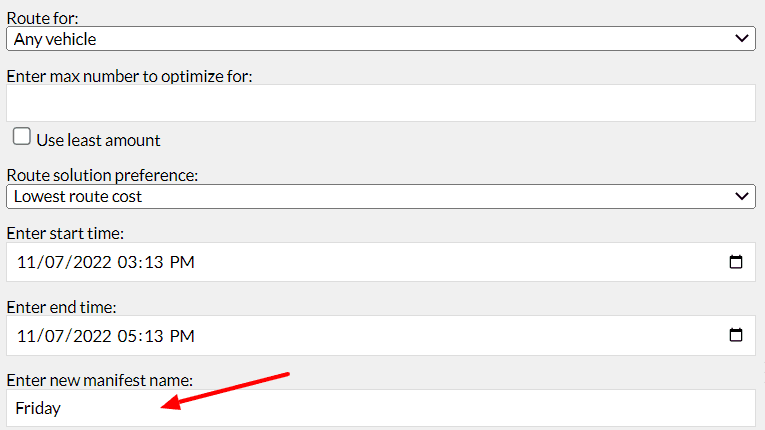Viewport: 765px width, 430px height.
Task: Click the "Use least amount" label text
Action: coord(98,140)
